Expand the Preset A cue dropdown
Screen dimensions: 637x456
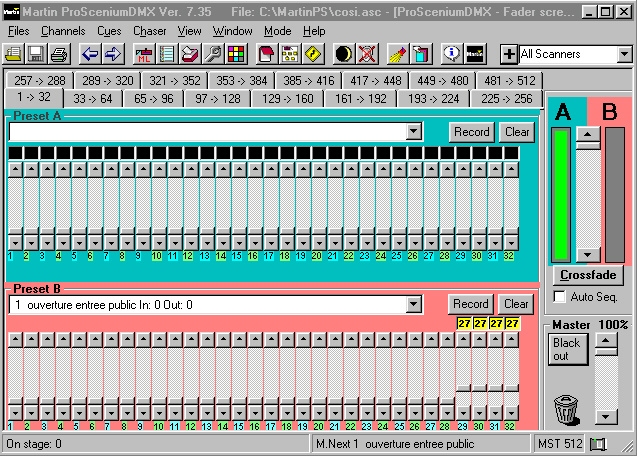(414, 131)
